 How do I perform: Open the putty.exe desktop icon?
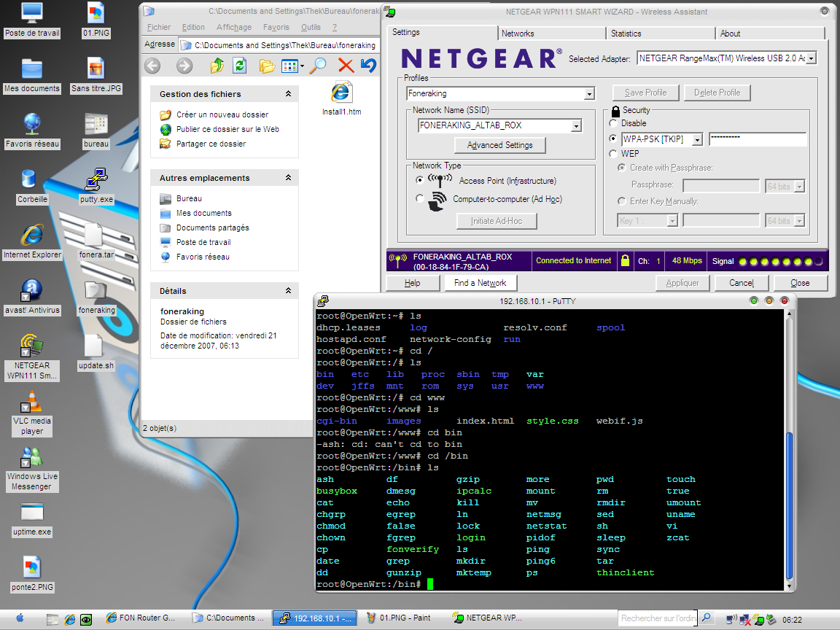pyautogui.click(x=96, y=181)
